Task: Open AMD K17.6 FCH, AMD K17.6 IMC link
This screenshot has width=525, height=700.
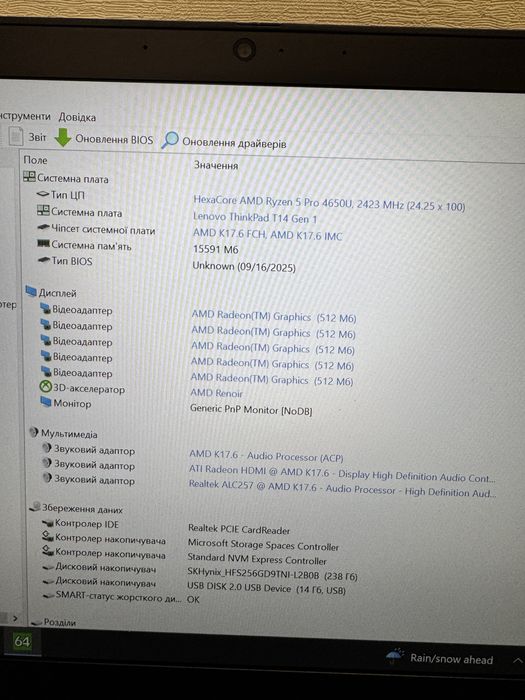Action: [267, 235]
